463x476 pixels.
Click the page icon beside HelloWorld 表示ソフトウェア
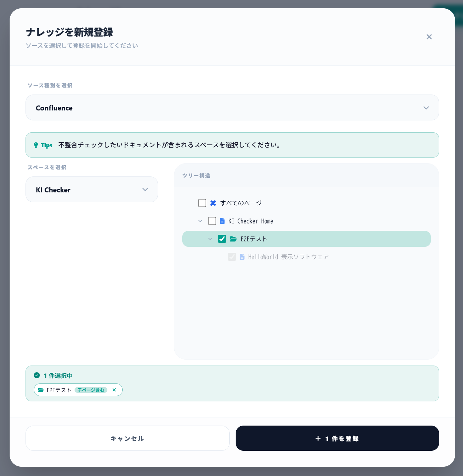(x=242, y=257)
